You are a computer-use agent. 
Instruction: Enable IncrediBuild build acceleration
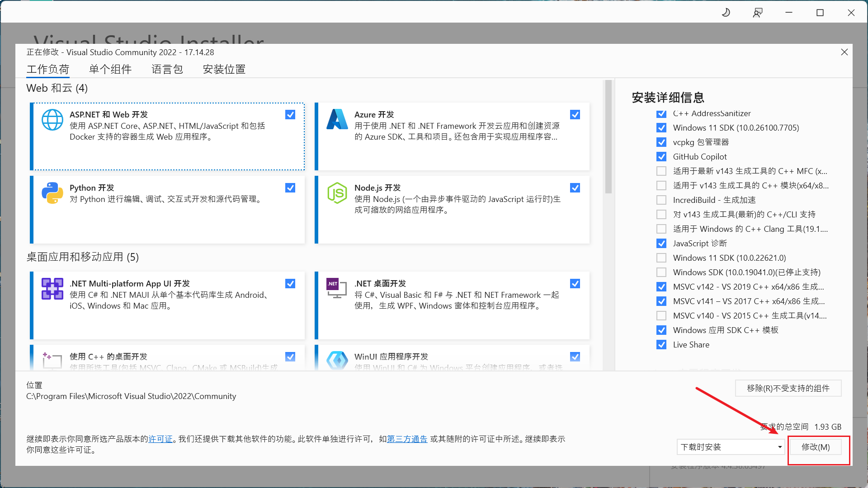click(661, 200)
